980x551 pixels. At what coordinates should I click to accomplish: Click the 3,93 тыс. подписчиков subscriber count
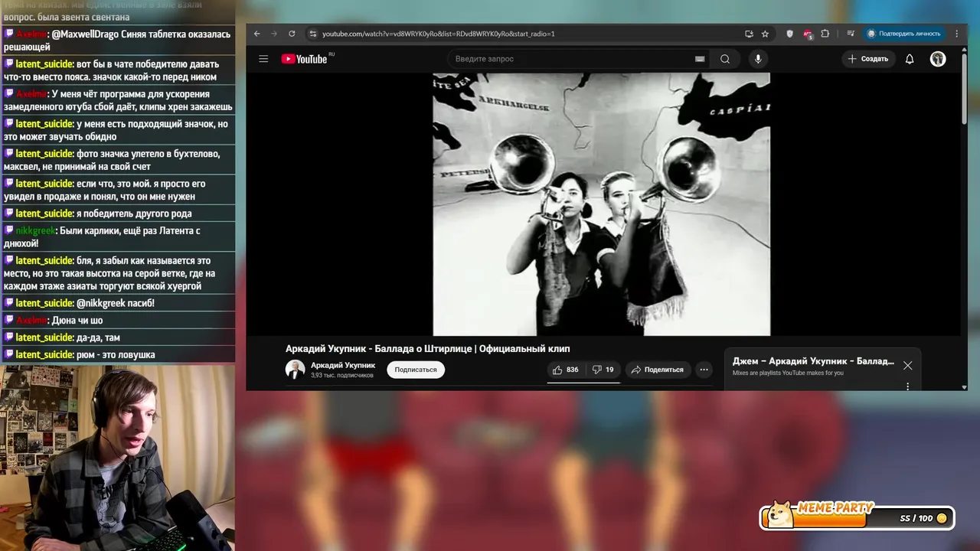[x=342, y=376]
